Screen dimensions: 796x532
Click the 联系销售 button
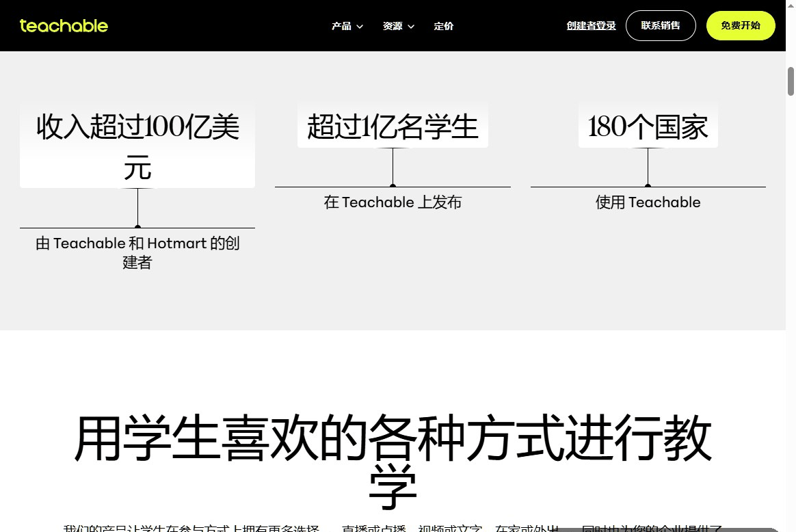661,25
